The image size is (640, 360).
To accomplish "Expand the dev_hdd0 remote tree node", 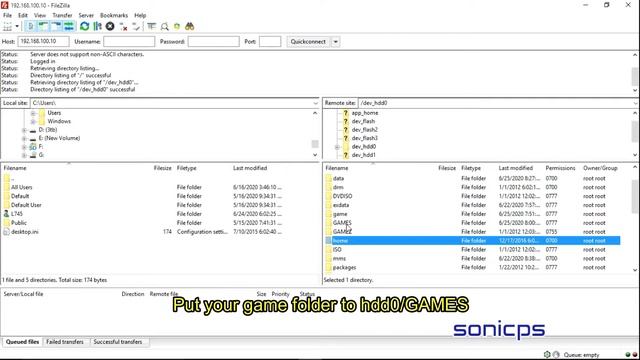I will click(x=337, y=147).
